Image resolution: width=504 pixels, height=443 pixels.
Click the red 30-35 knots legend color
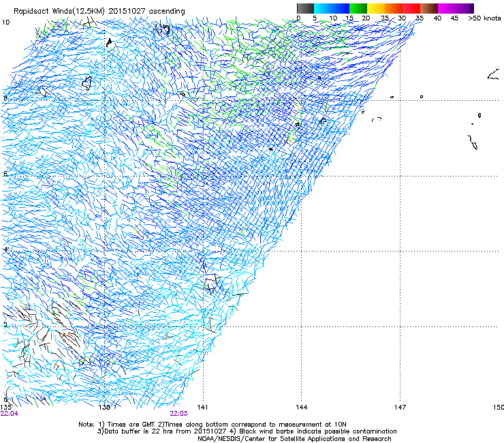(411, 8)
